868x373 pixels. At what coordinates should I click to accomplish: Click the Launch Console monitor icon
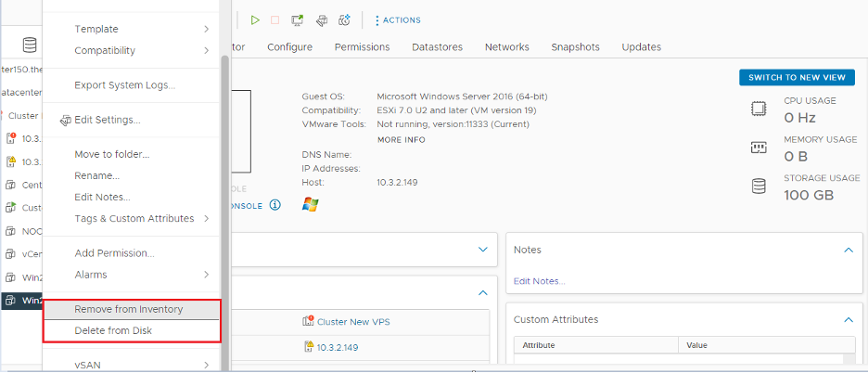click(298, 19)
